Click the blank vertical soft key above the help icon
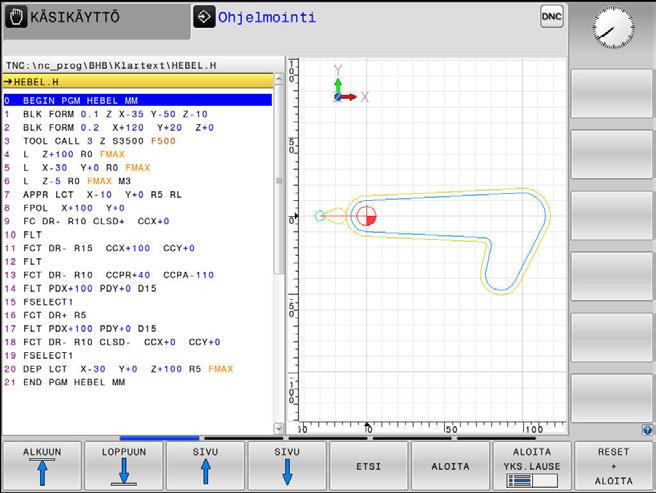The width and height of the screenshot is (656, 493). pyautogui.click(x=612, y=398)
